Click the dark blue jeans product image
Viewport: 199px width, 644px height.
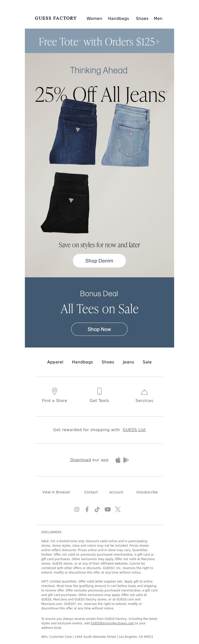(x=73, y=131)
